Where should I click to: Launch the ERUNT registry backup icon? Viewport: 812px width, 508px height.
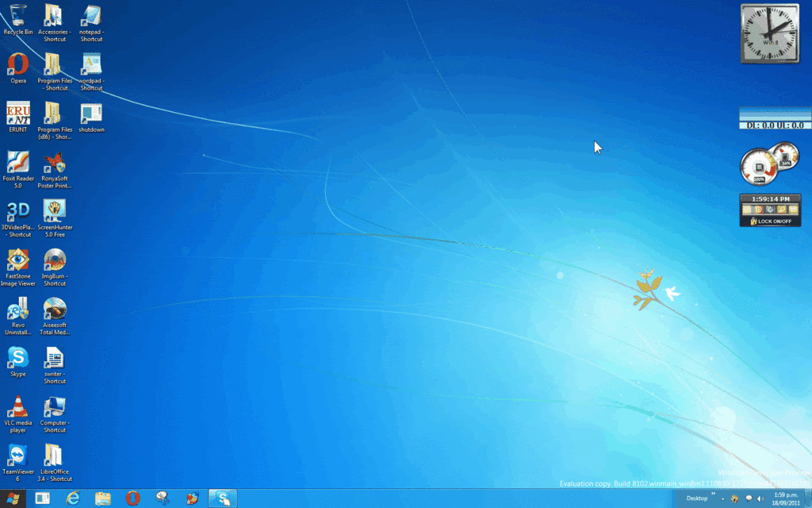pyautogui.click(x=17, y=114)
